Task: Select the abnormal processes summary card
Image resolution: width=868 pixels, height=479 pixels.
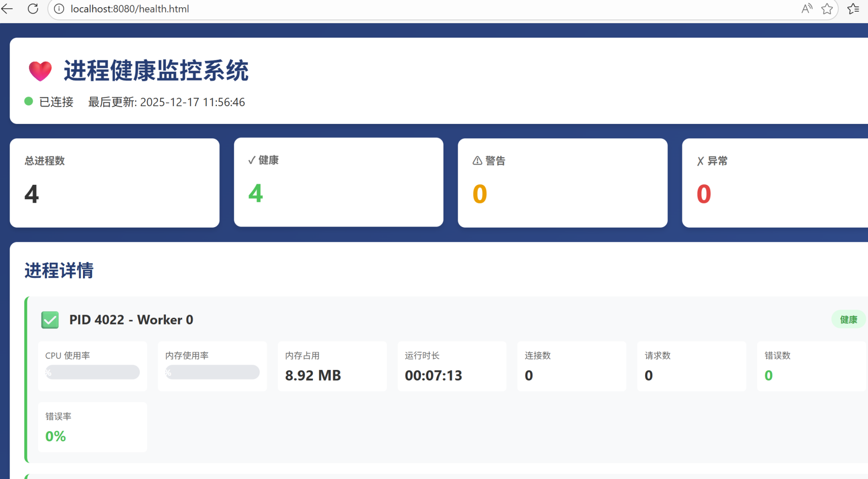Action: click(774, 183)
